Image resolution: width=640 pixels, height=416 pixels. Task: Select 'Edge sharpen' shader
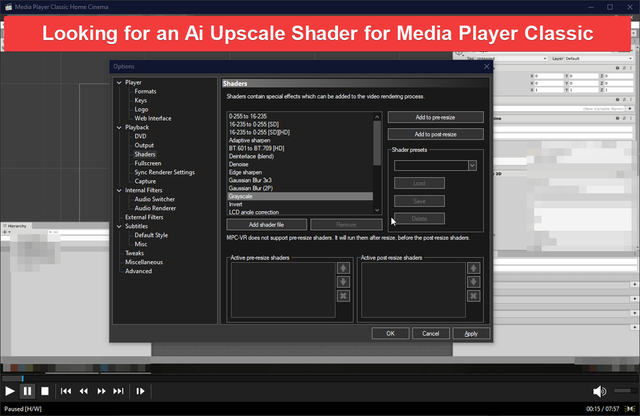click(300, 172)
